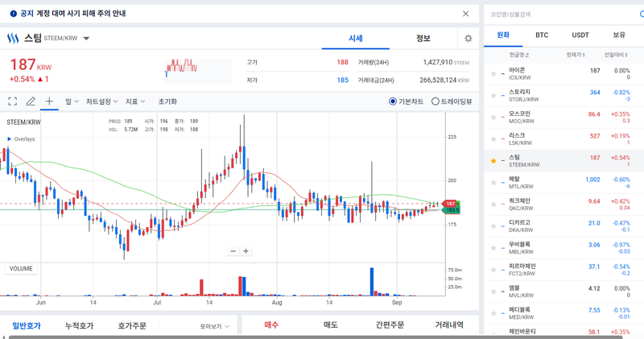Favorite the DKA/KRW row star

click(493, 226)
